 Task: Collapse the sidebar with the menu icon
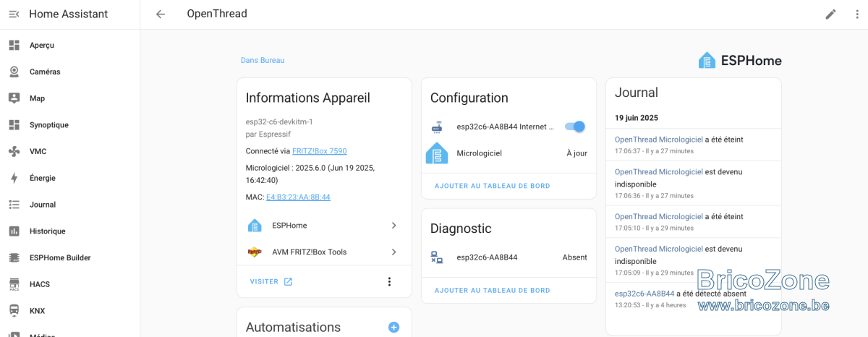[14, 14]
